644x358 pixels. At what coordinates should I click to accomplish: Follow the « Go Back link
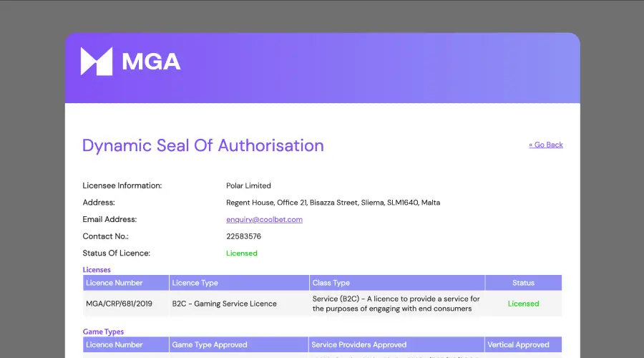(x=546, y=145)
